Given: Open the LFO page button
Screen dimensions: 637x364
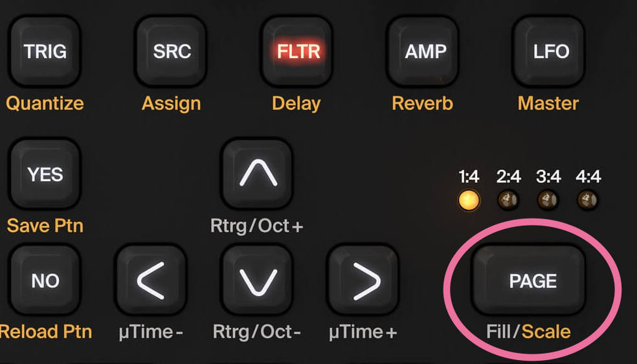Looking at the screenshot, I should click(550, 51).
